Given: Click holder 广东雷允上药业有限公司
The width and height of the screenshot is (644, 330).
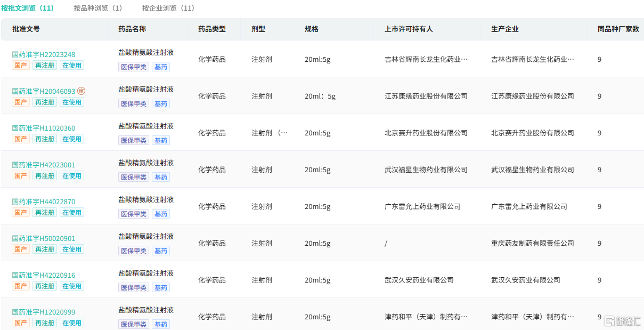Looking at the screenshot, I should pos(423,207).
